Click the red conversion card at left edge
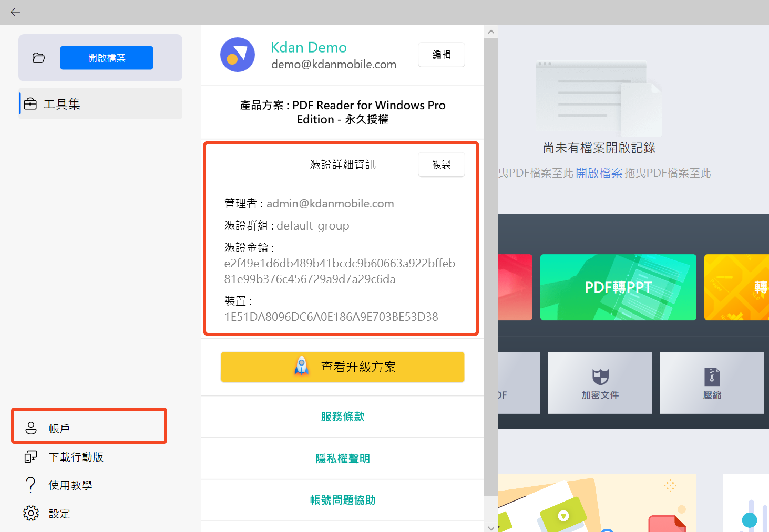 515,287
